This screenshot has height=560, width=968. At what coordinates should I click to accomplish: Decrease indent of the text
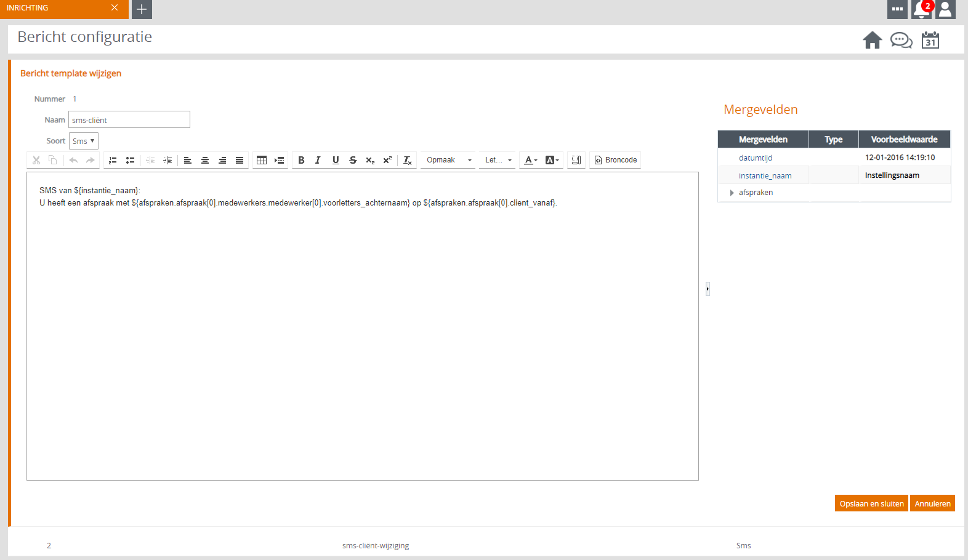pos(150,160)
